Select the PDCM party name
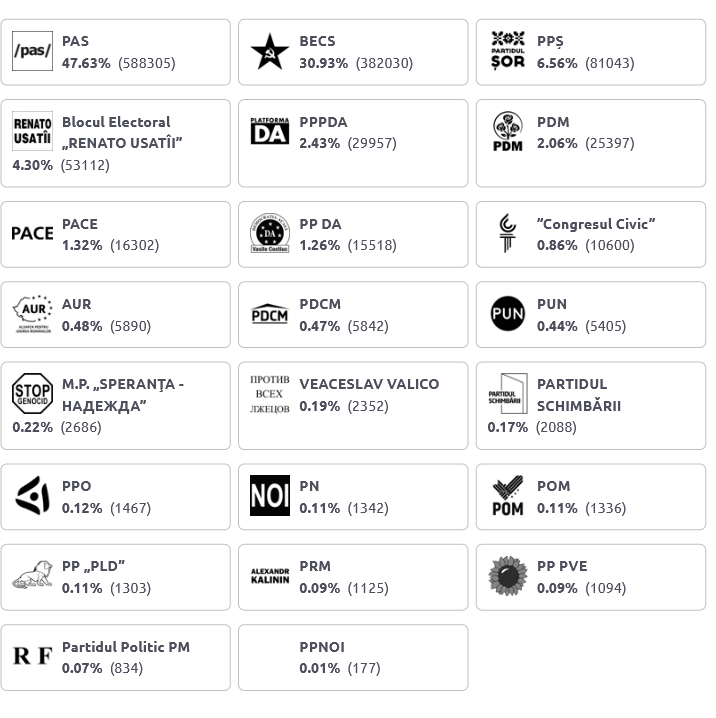 click(x=320, y=304)
